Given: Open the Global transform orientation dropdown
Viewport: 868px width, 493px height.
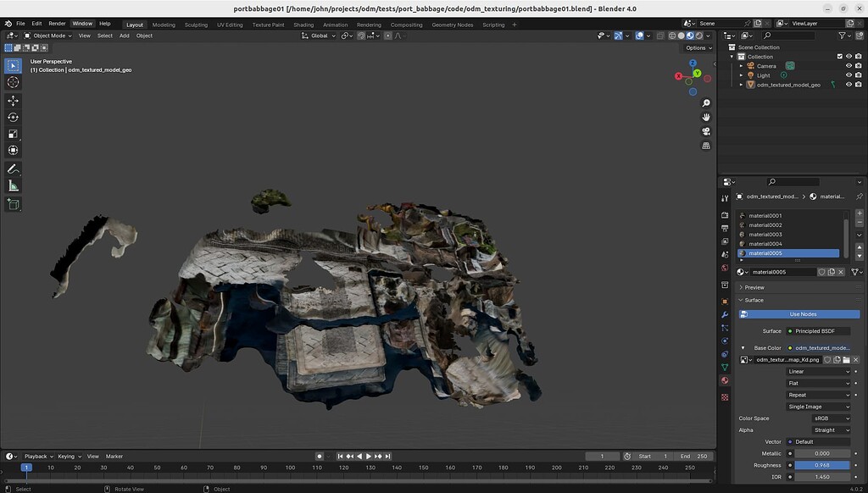Looking at the screenshot, I should click(318, 35).
